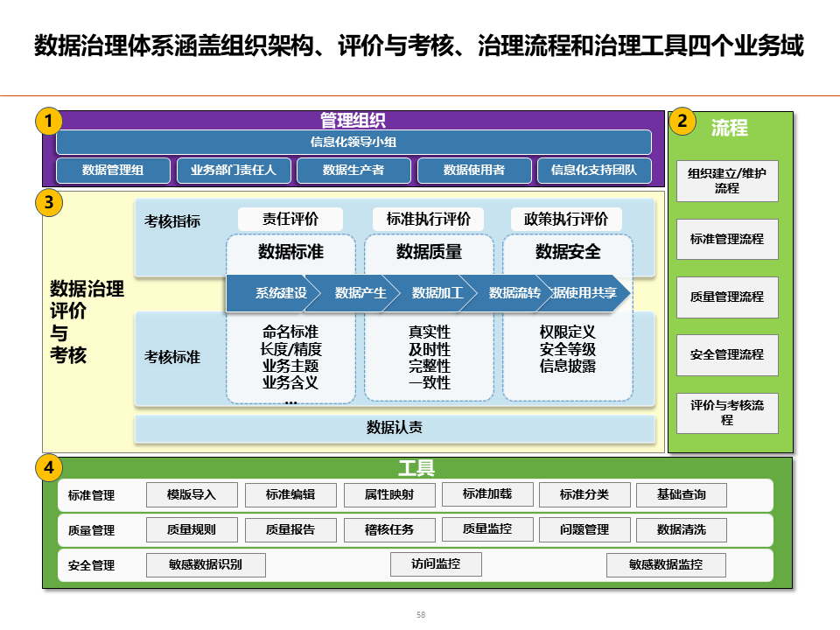This screenshot has height=630, width=840.
Task: Select 组织建立/维护流程 box
Action: point(727,181)
